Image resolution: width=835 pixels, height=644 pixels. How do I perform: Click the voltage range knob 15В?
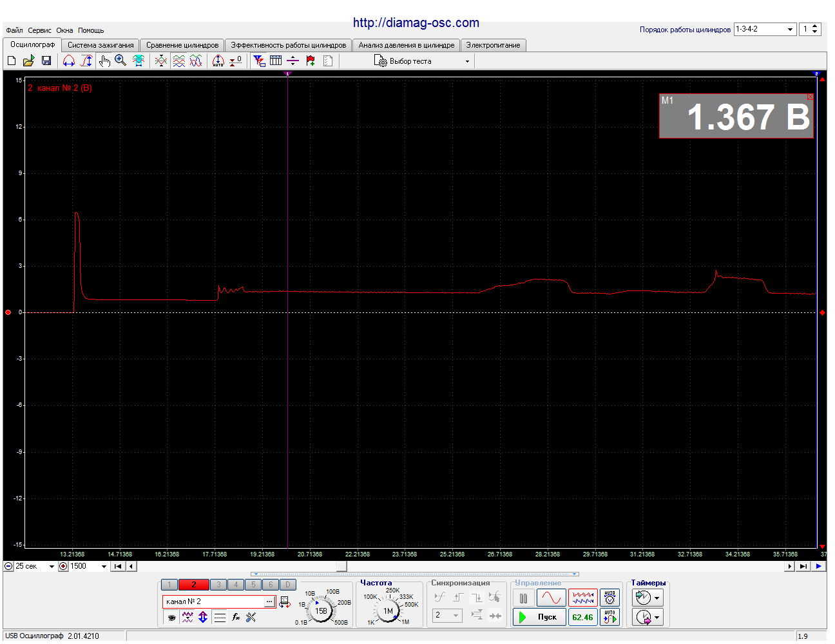321,611
